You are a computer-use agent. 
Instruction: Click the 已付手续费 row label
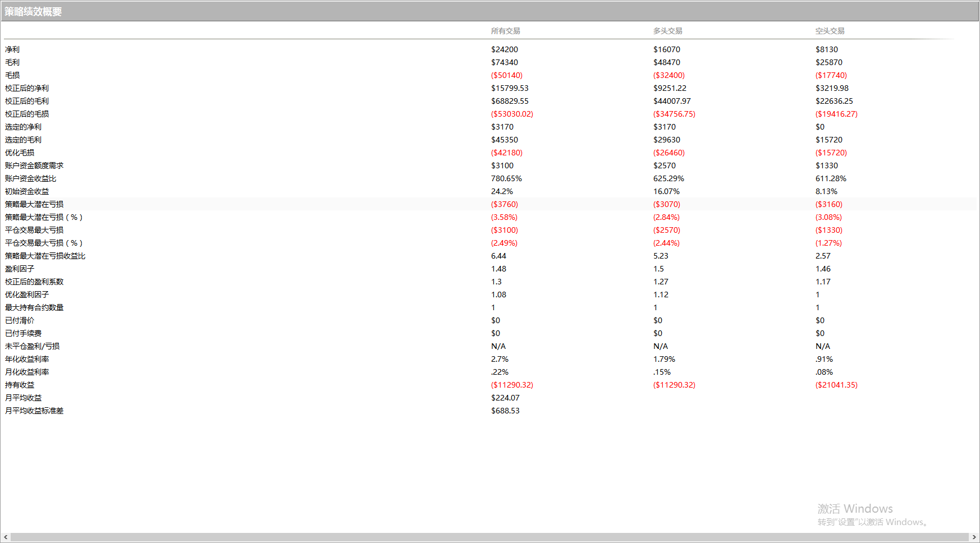coord(23,333)
